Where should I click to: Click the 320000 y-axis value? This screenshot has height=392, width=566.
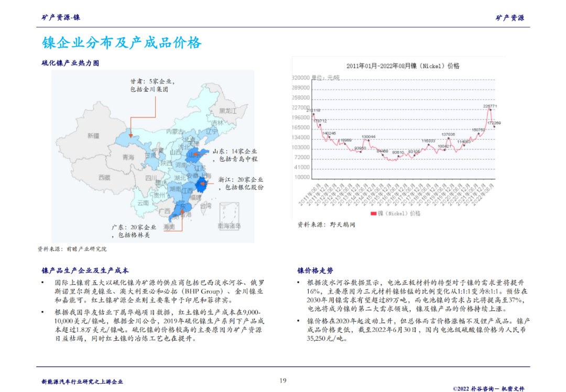pos(301,78)
